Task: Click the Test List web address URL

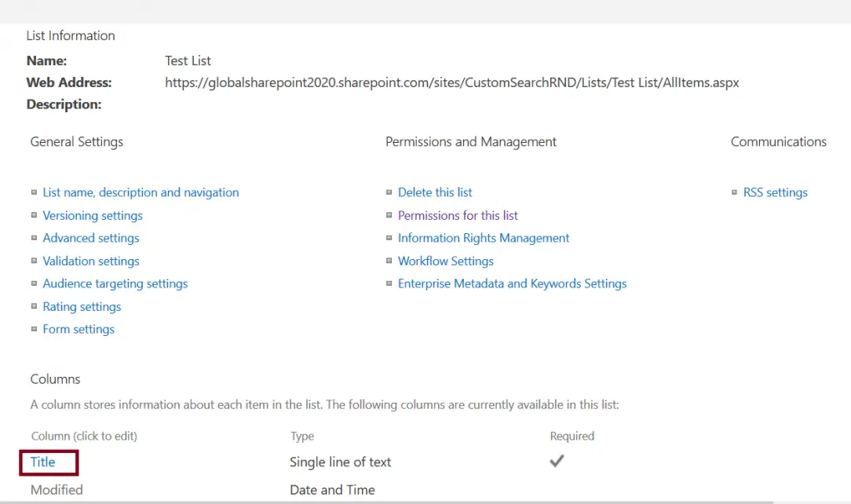Action: point(452,82)
